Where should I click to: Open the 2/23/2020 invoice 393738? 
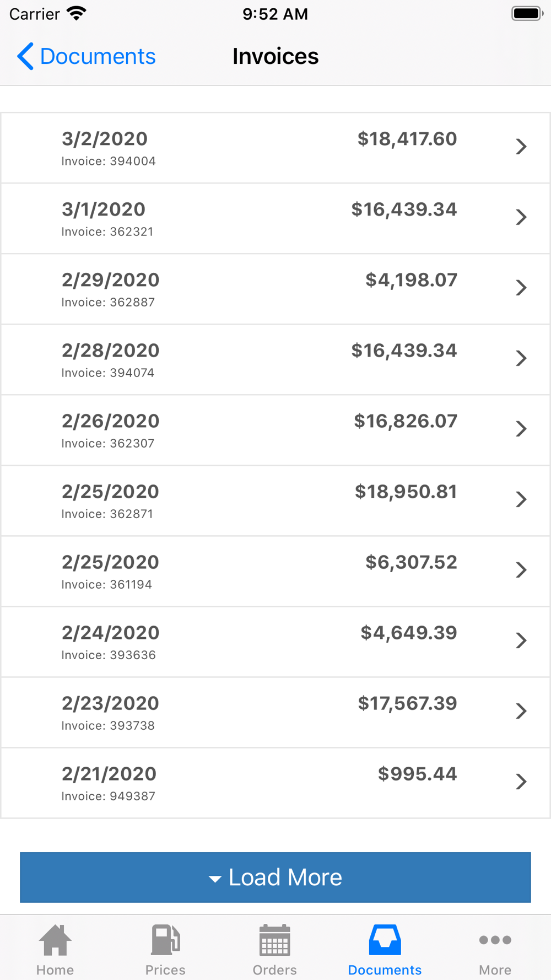(275, 712)
